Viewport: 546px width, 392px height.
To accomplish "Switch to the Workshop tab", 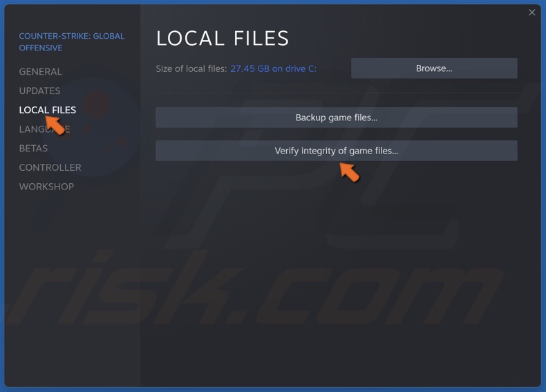I will pos(46,187).
